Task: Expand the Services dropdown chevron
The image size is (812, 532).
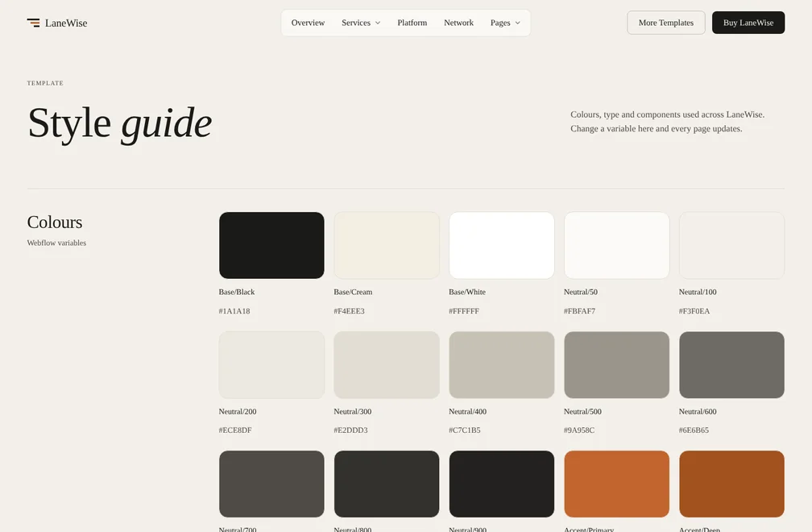Action: 378,23
